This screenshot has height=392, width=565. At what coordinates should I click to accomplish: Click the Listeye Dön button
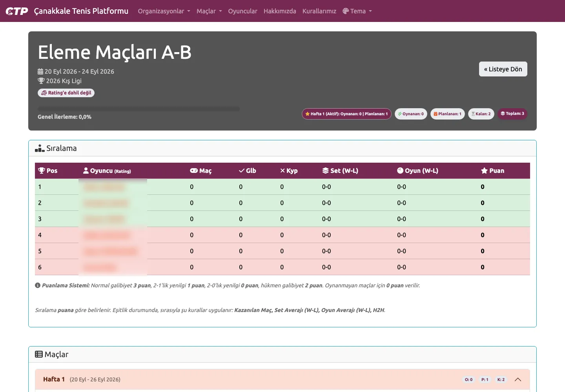click(x=503, y=69)
